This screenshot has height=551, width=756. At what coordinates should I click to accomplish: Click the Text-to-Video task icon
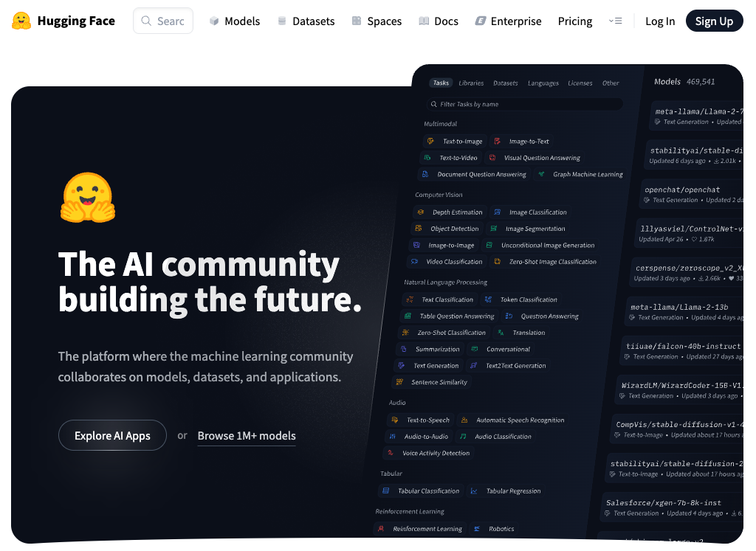[427, 158]
